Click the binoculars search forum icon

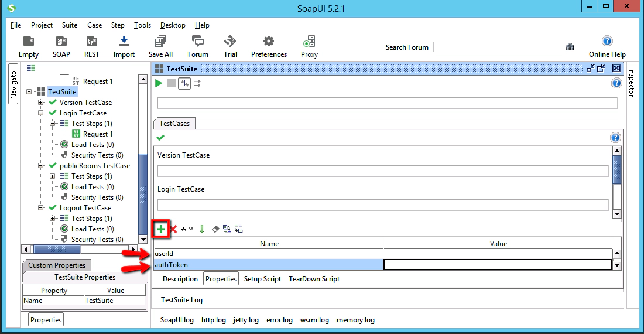click(x=570, y=47)
